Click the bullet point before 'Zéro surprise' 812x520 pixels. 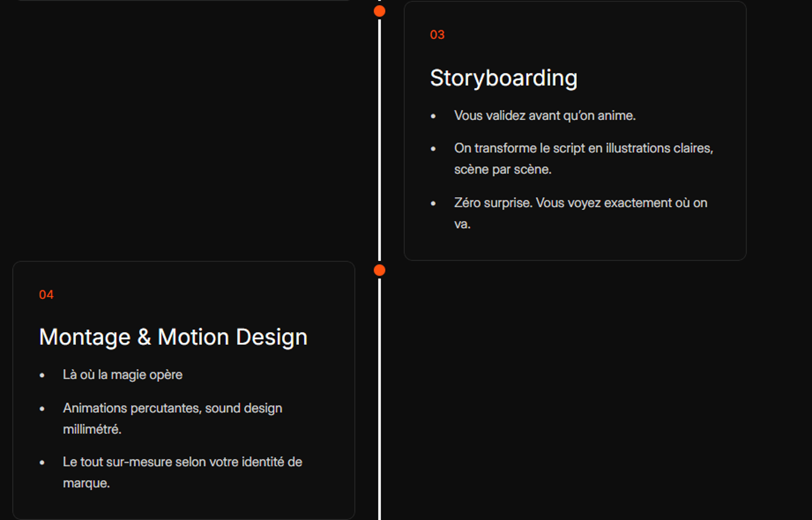click(x=433, y=204)
